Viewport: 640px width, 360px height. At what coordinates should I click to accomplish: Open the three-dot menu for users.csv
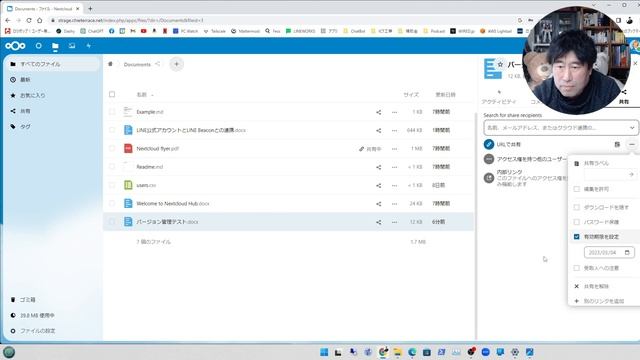click(394, 185)
